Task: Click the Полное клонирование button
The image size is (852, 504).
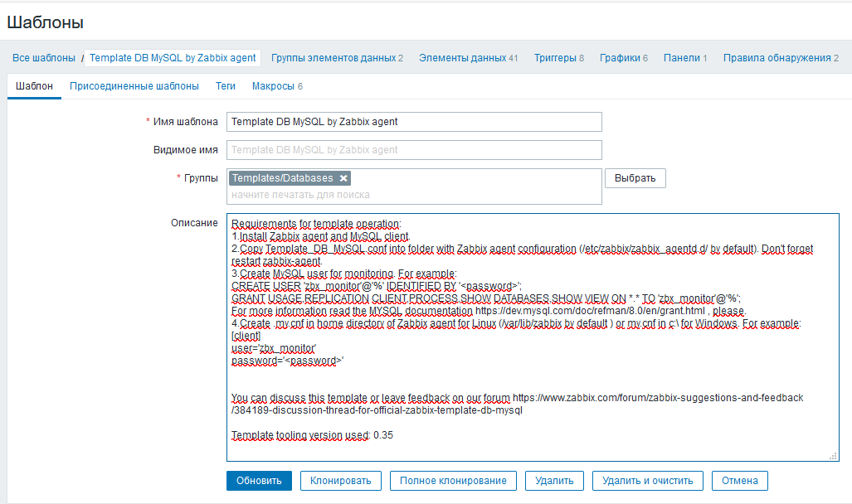Action: 453,480
